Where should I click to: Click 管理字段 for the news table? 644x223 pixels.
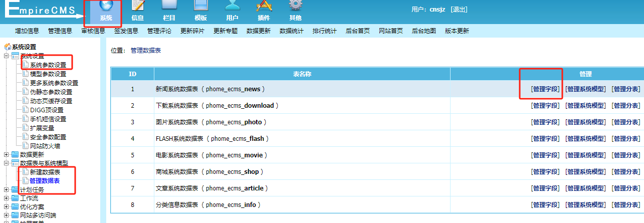point(546,89)
